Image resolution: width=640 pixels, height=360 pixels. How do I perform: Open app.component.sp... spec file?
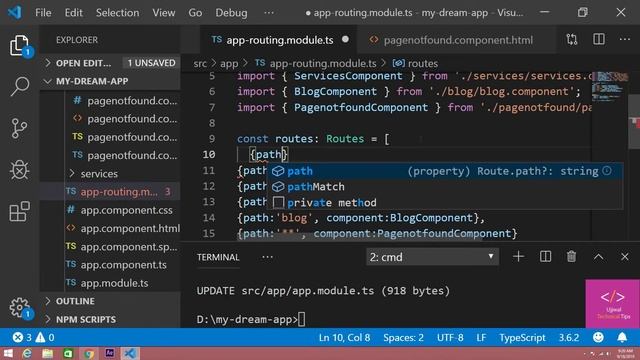coord(110,247)
